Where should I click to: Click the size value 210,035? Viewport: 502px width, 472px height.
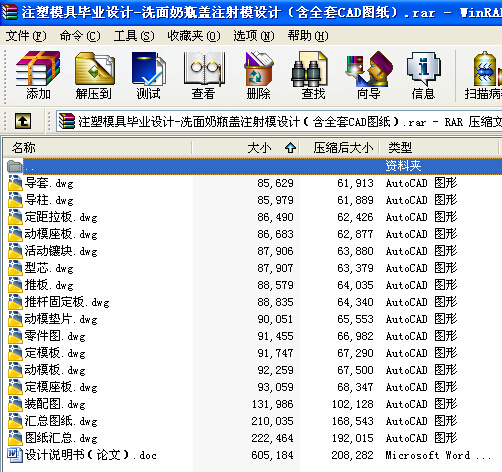[x=272, y=421]
